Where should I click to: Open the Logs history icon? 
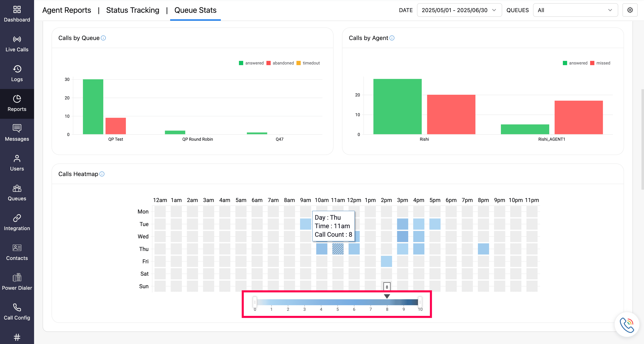tap(17, 69)
